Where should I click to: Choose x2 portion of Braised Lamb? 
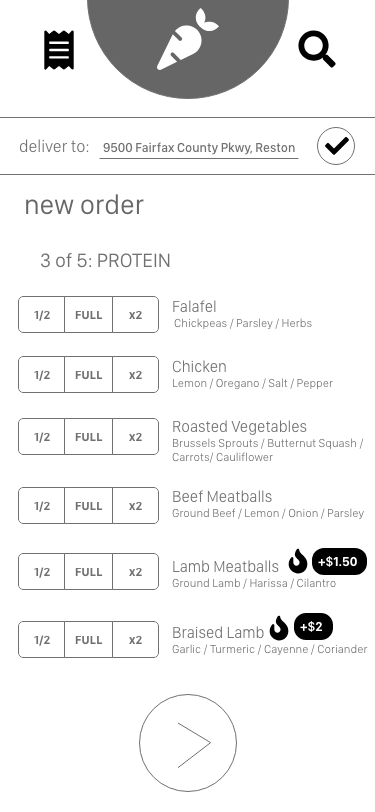point(136,640)
